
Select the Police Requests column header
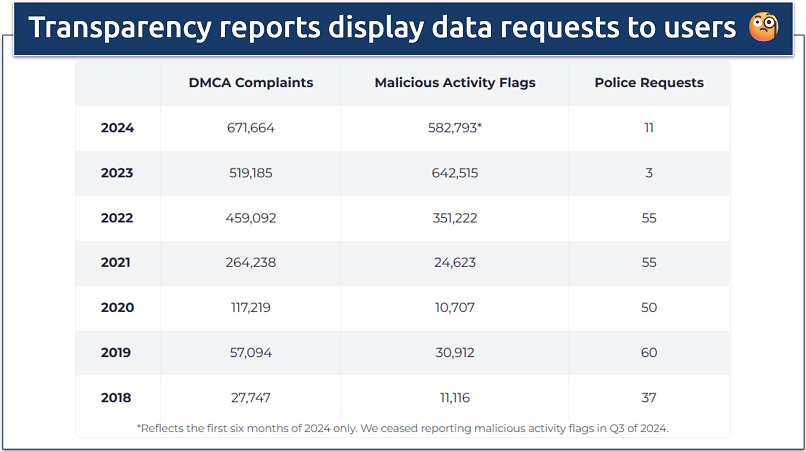tap(649, 83)
